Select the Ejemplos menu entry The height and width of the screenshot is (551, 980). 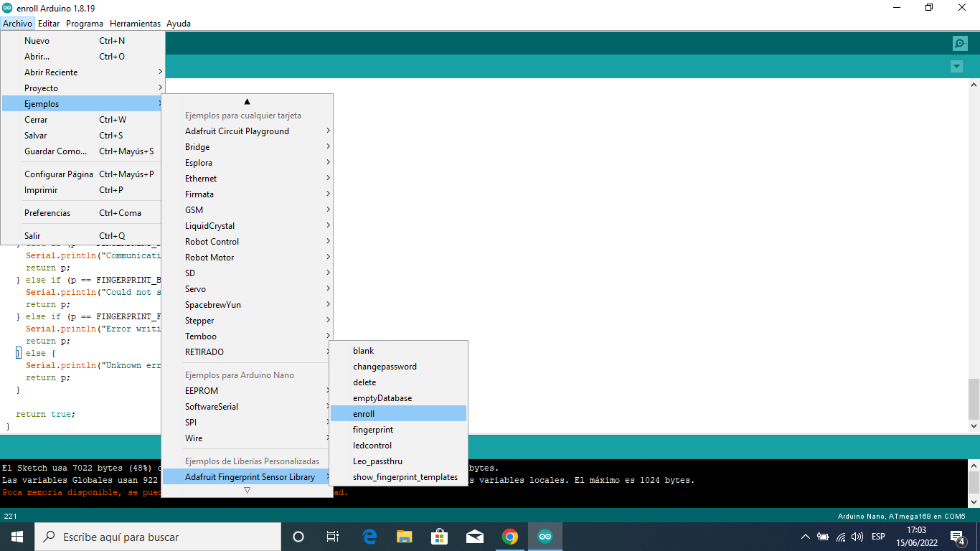[83, 104]
